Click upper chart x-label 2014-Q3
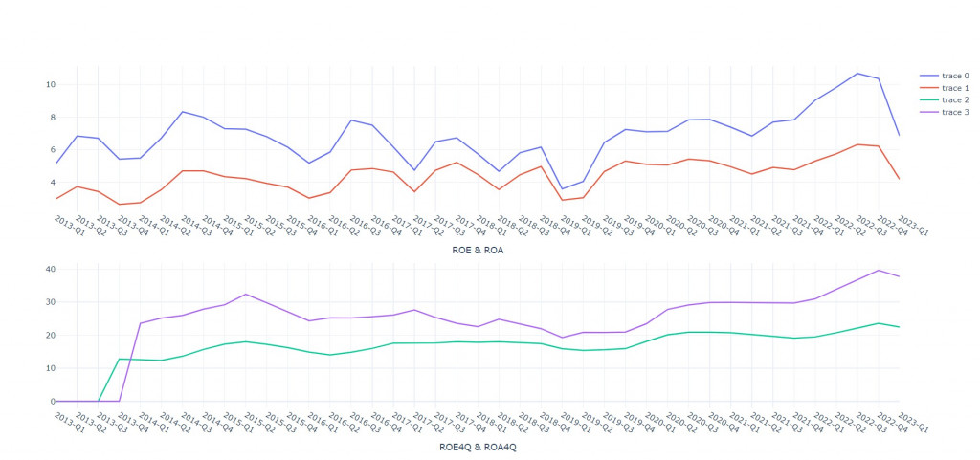This screenshot has width=980, height=460. coord(197,226)
